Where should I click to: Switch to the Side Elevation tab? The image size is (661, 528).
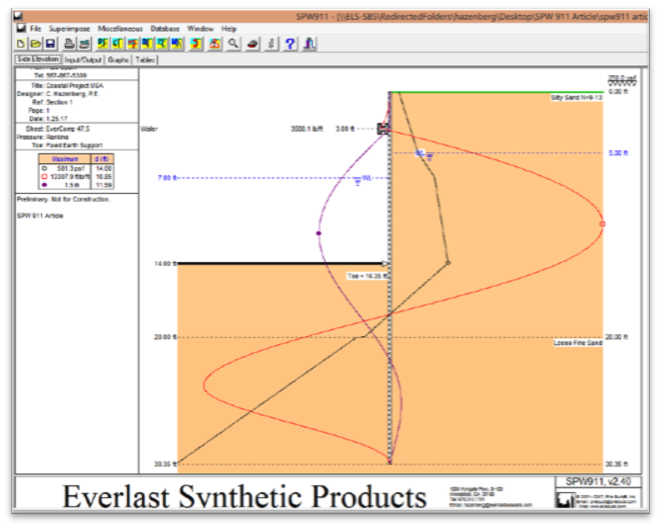38,59
